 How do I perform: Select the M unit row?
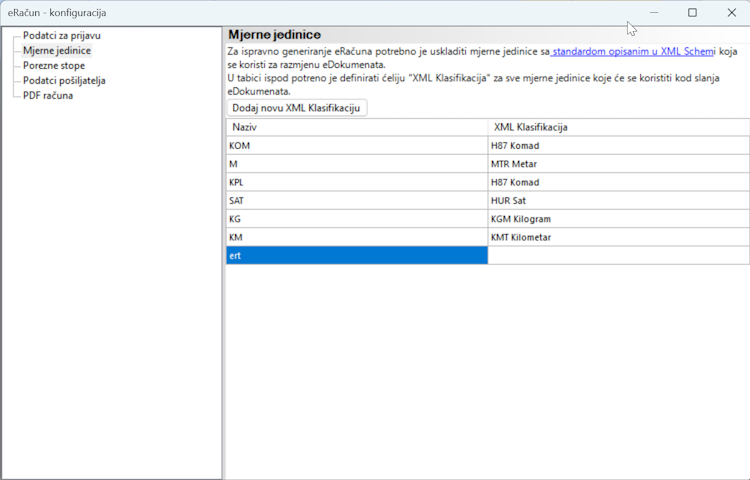(x=356, y=164)
